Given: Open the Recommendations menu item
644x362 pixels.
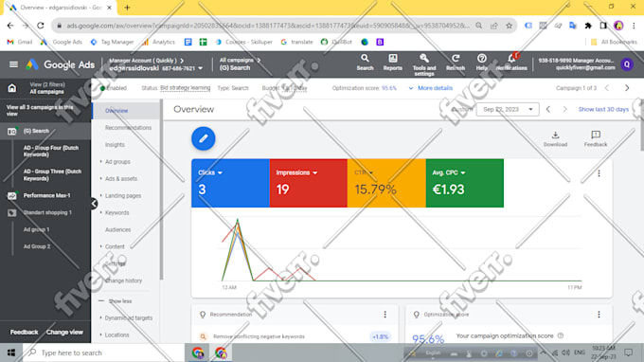Looking at the screenshot, I should pyautogui.click(x=128, y=128).
